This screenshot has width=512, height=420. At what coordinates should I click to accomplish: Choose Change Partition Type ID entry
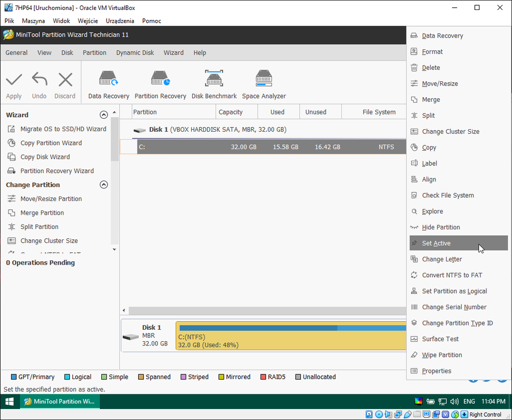pyautogui.click(x=458, y=323)
